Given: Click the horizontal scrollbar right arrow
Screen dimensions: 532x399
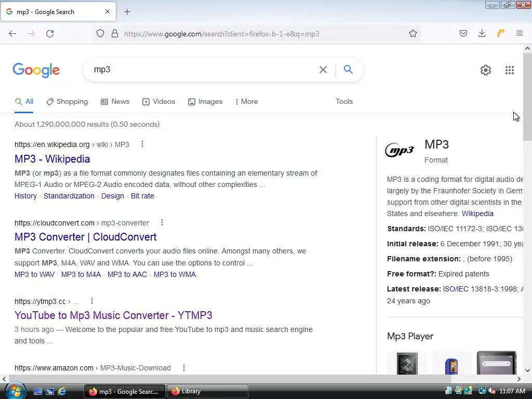Looking at the screenshot, I should pyautogui.click(x=519, y=379).
